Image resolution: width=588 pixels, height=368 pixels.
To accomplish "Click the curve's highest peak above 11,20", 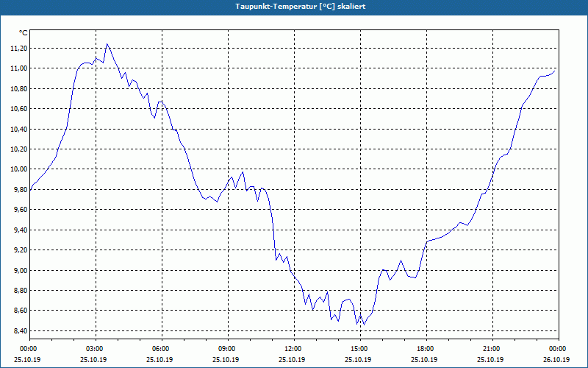I will tap(107, 44).
